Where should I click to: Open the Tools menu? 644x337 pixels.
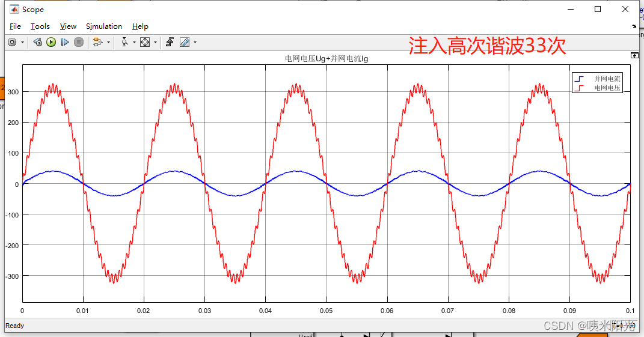(40, 26)
